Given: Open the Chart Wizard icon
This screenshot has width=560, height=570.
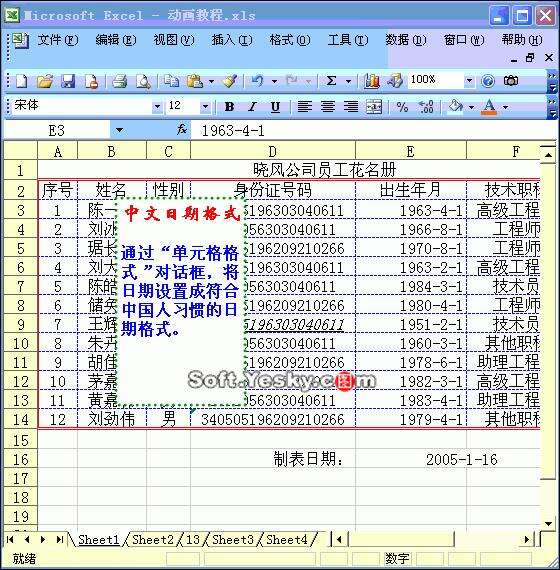Looking at the screenshot, I should (372, 81).
